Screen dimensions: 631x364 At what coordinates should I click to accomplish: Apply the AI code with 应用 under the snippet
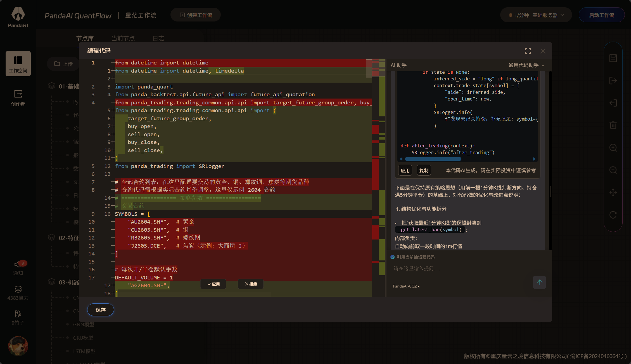(x=405, y=170)
